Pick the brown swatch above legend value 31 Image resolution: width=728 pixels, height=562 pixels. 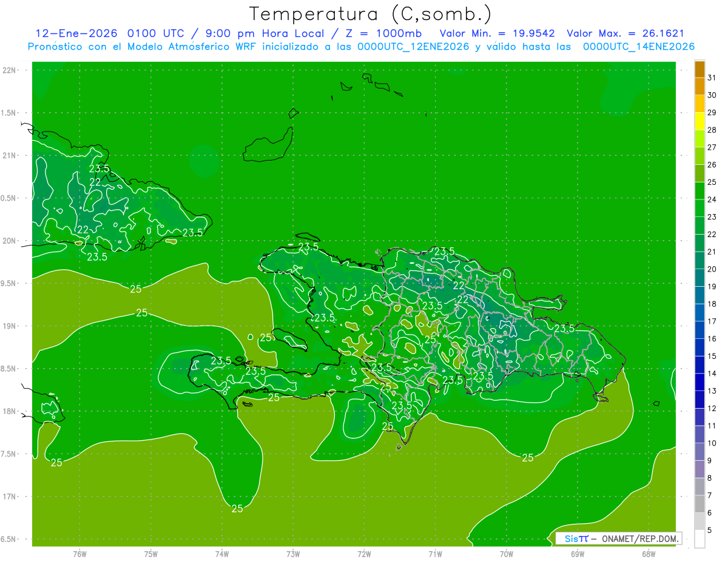click(x=699, y=69)
